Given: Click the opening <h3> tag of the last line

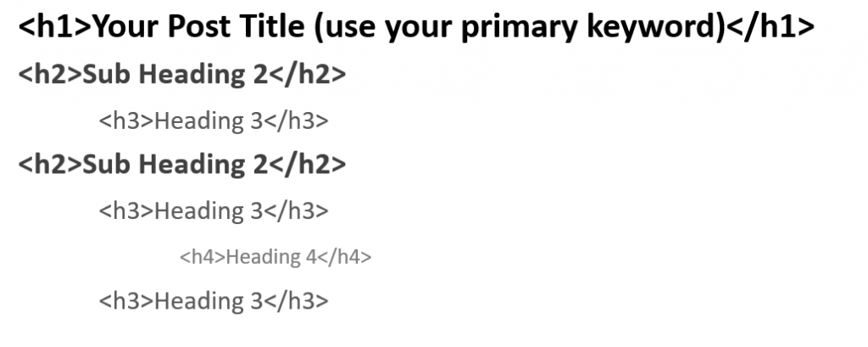Looking at the screenshot, I should point(126,301).
